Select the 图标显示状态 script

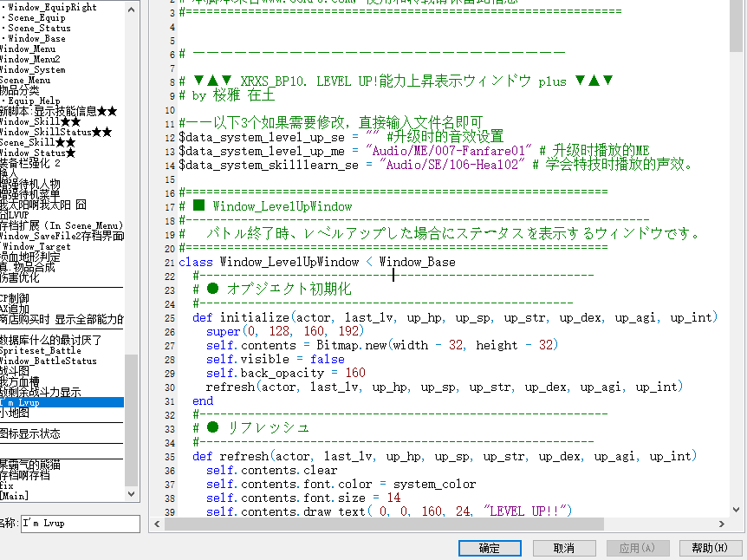30,433
